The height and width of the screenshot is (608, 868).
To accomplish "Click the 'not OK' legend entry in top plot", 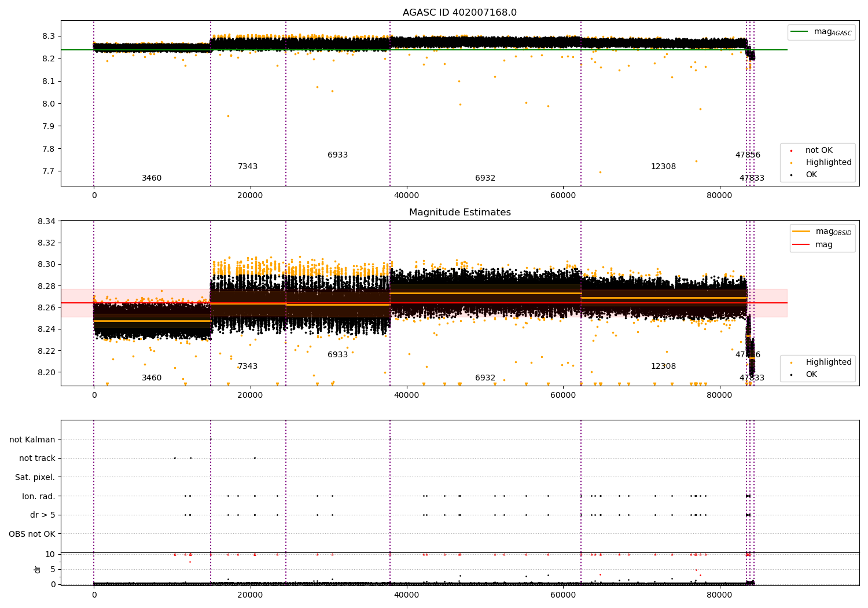I will pyautogui.click(x=819, y=151).
